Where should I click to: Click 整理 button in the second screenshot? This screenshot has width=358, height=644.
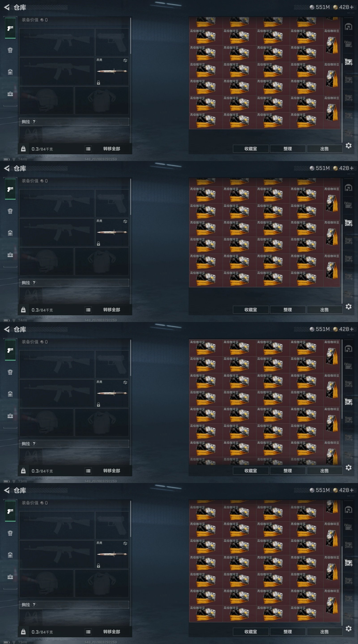click(288, 310)
